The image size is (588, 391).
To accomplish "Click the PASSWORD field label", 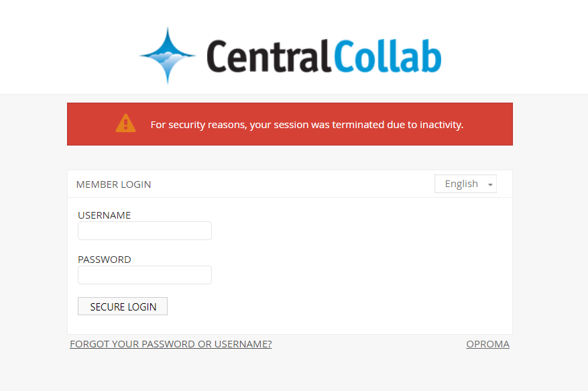I will [105, 260].
